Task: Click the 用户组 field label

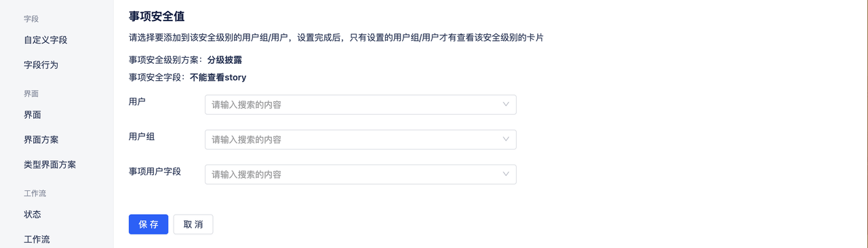Action: pyautogui.click(x=142, y=137)
